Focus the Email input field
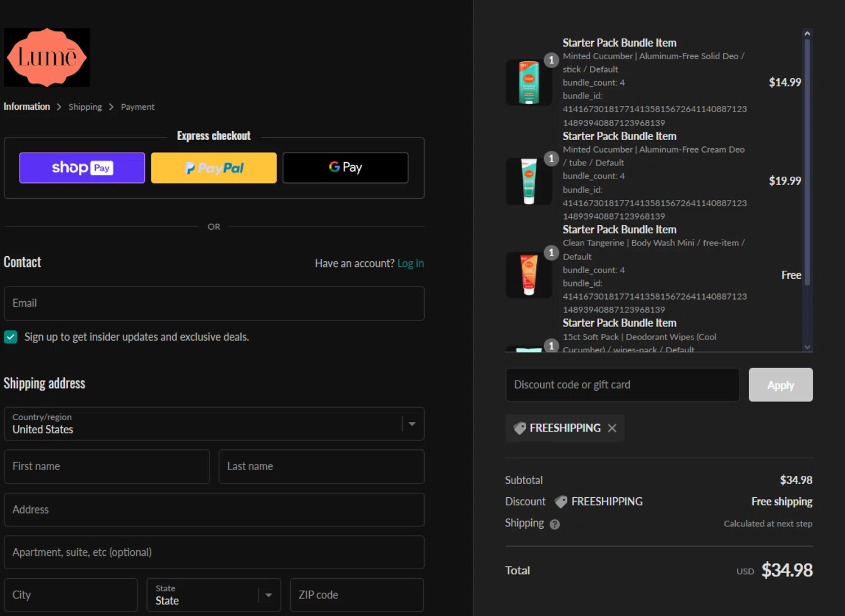The height and width of the screenshot is (616, 845). 214,303
